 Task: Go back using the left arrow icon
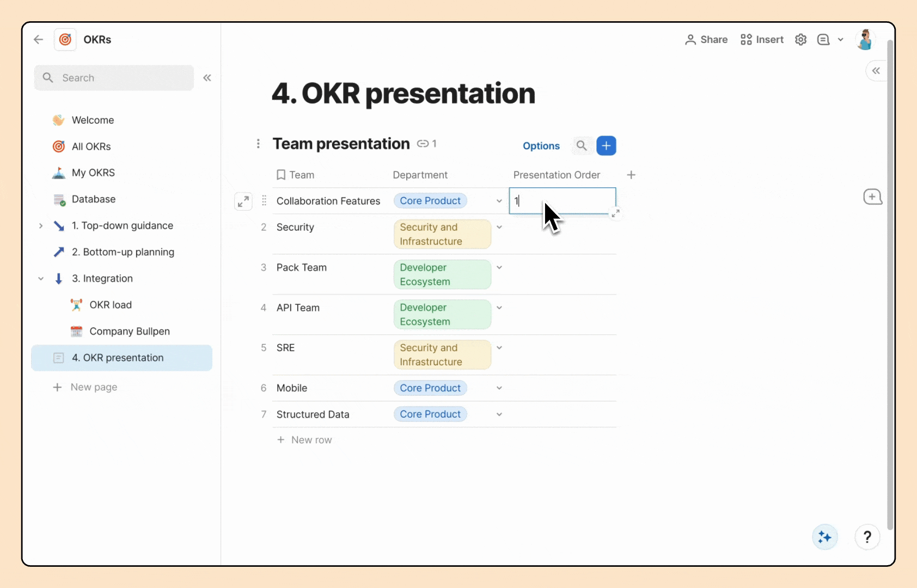point(38,39)
